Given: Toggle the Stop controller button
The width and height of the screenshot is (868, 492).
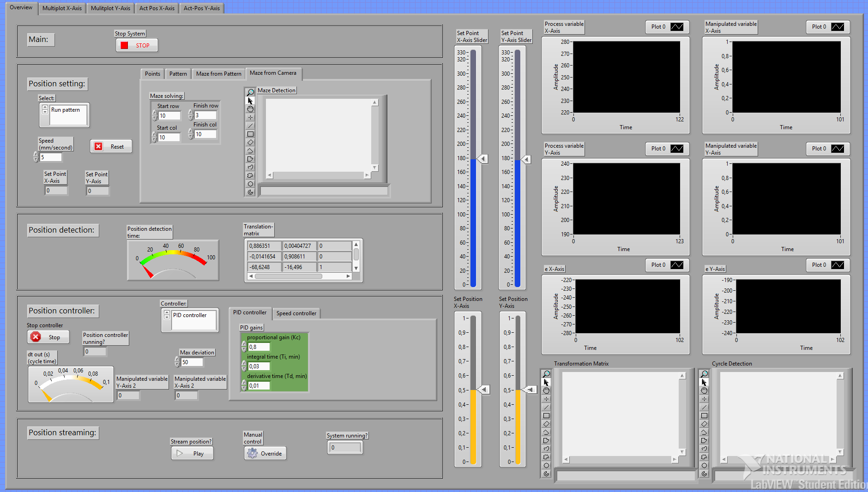Looking at the screenshot, I should (48, 337).
